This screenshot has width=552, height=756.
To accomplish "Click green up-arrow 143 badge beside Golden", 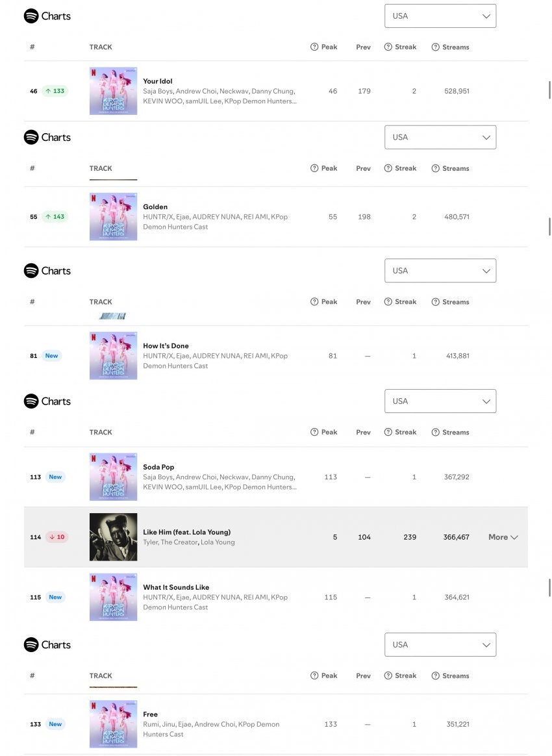I will 55,217.
